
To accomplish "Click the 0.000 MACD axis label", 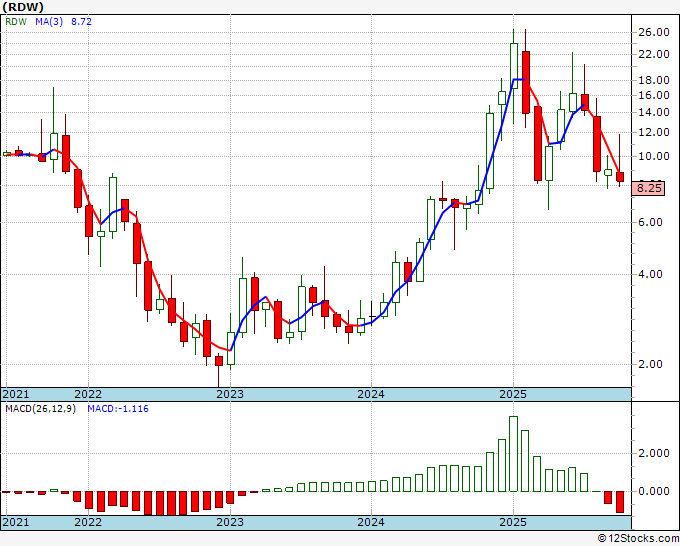I will pyautogui.click(x=653, y=491).
